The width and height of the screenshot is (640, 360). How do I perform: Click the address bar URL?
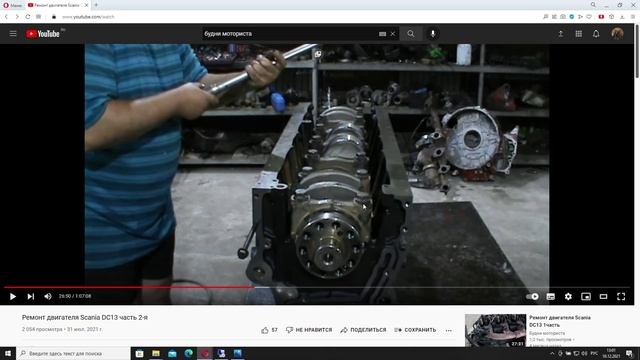click(88, 17)
